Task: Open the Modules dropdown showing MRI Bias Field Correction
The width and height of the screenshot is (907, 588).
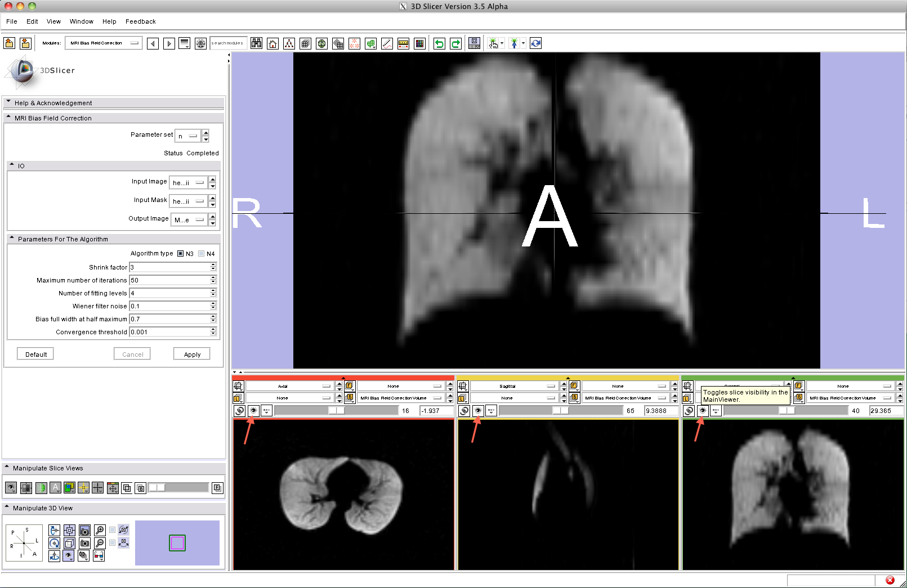Action: [x=103, y=43]
